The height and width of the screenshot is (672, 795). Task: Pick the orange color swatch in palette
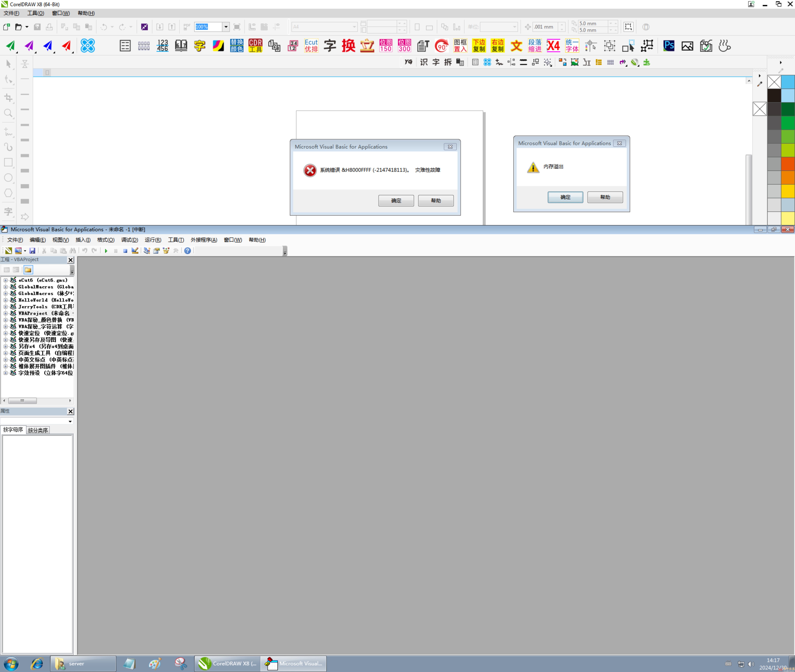coord(788,178)
